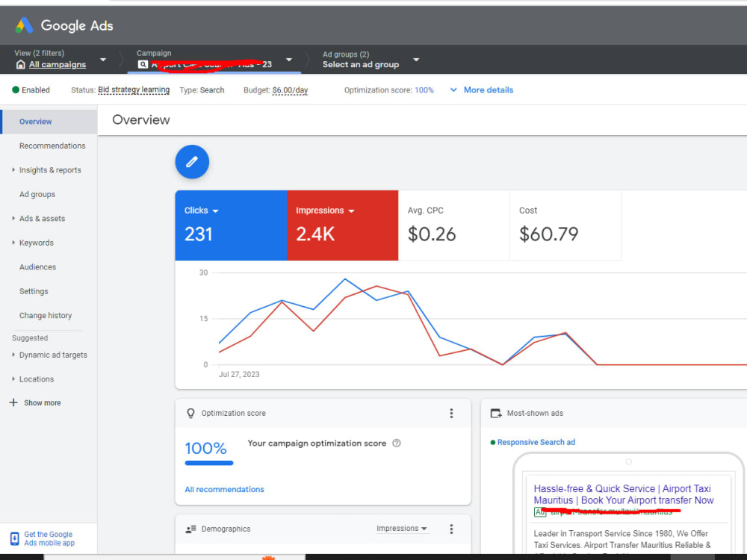
Task: Click the All campaigns link
Action: coord(58,65)
